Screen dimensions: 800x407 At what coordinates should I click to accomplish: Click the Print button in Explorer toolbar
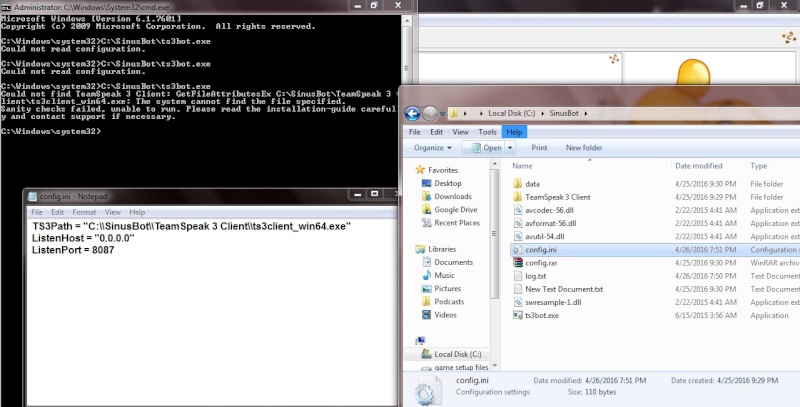[539, 148]
